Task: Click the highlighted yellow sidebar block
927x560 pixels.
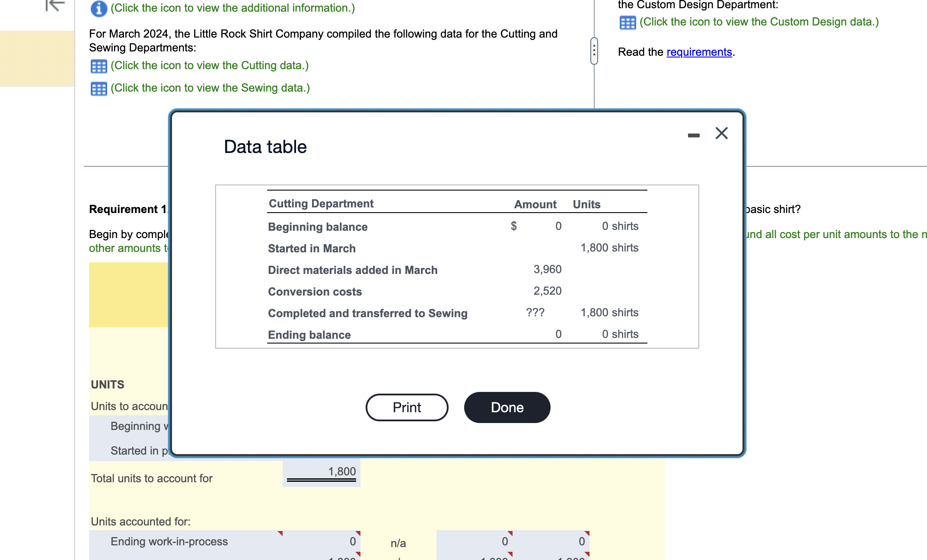Action: 37,58
